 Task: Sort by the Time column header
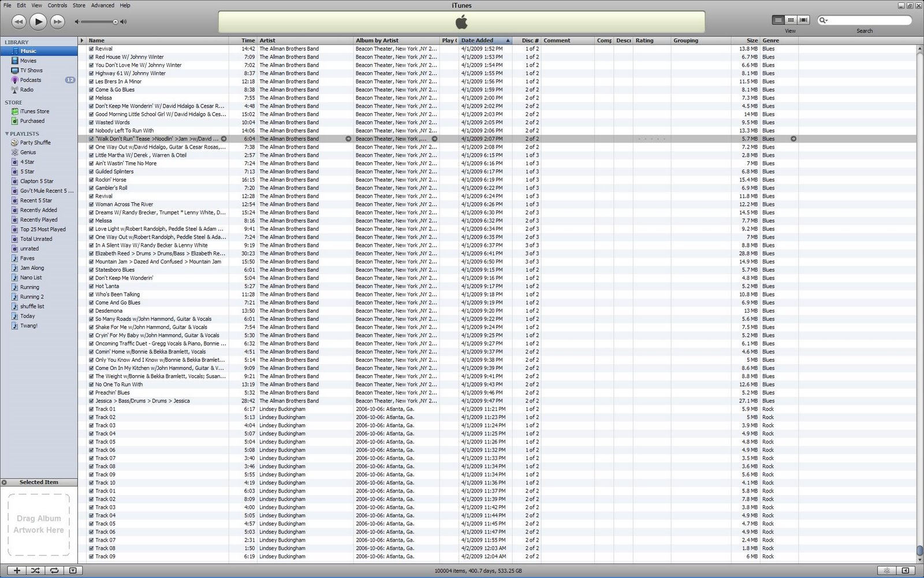coord(243,40)
